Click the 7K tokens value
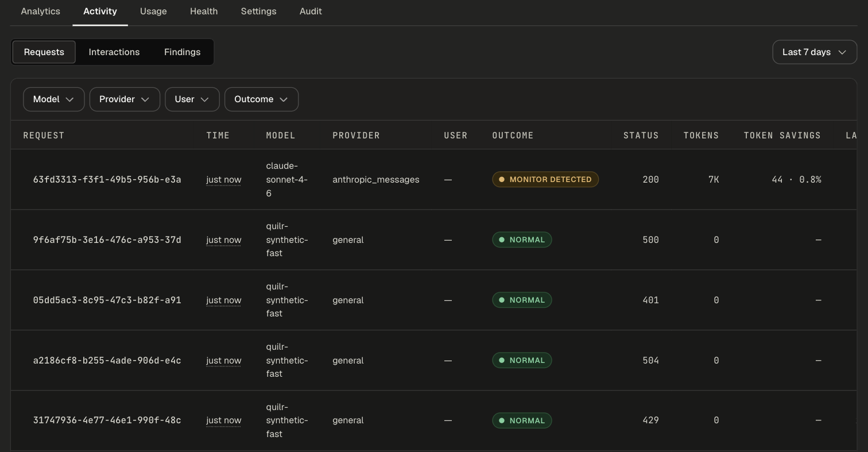The image size is (868, 452). click(714, 180)
